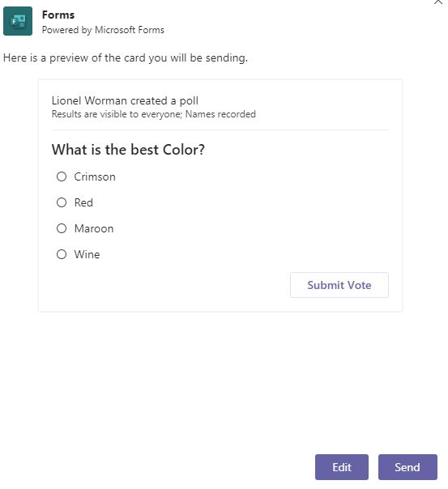Click the Microsoft Forms app icon
Screen dimensions: 448x489
(x=18, y=21)
